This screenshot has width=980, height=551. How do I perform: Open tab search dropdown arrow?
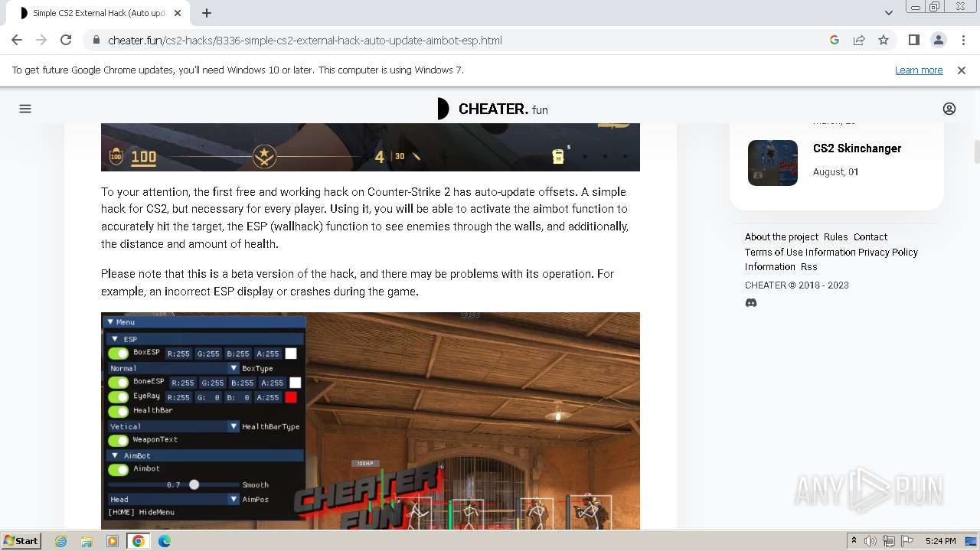888,13
